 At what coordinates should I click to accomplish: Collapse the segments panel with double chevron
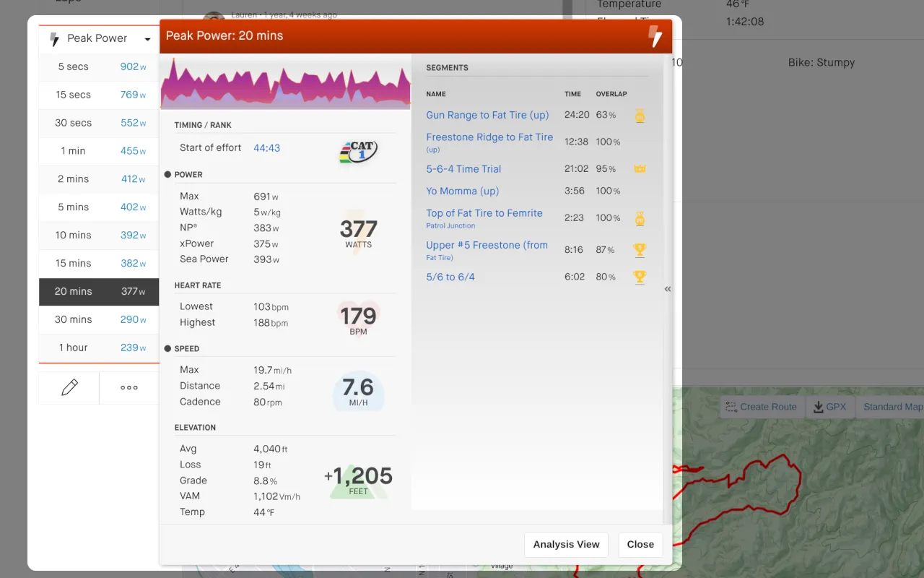668,289
